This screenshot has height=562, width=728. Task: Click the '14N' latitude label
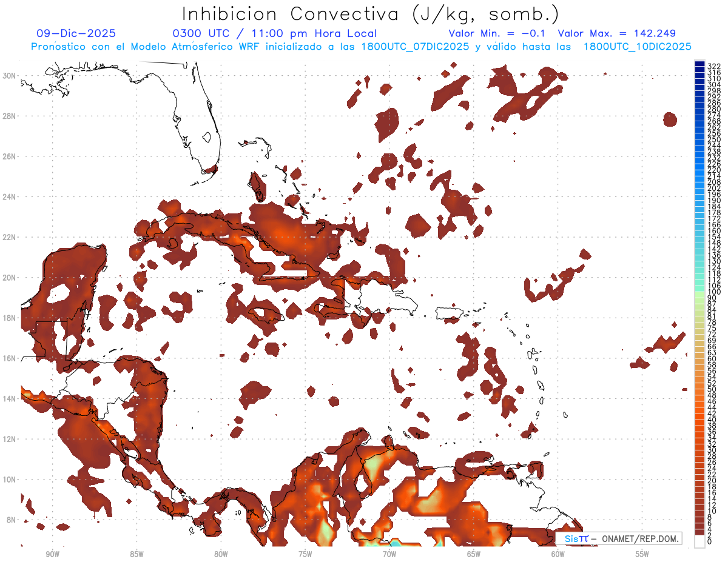pyautogui.click(x=9, y=399)
